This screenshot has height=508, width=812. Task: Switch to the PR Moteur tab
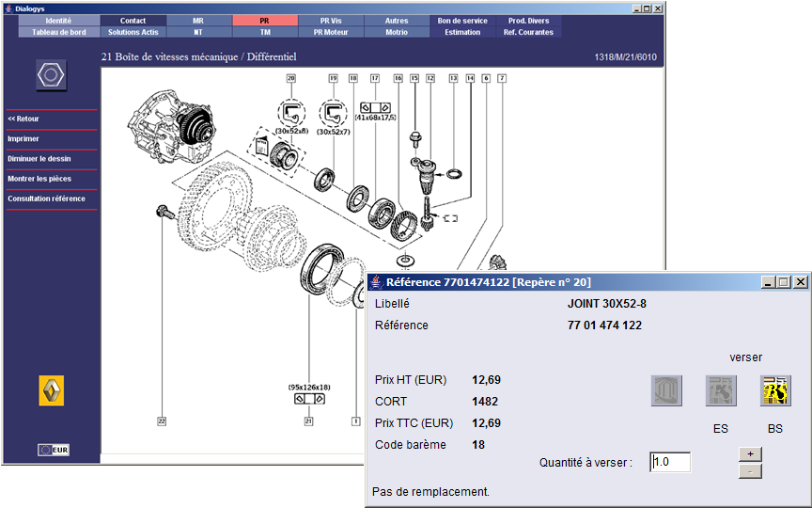click(x=331, y=32)
